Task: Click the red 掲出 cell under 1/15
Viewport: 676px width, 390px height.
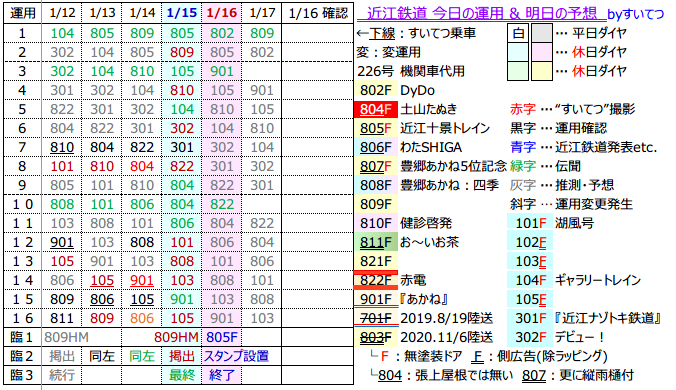Action: click(x=182, y=356)
